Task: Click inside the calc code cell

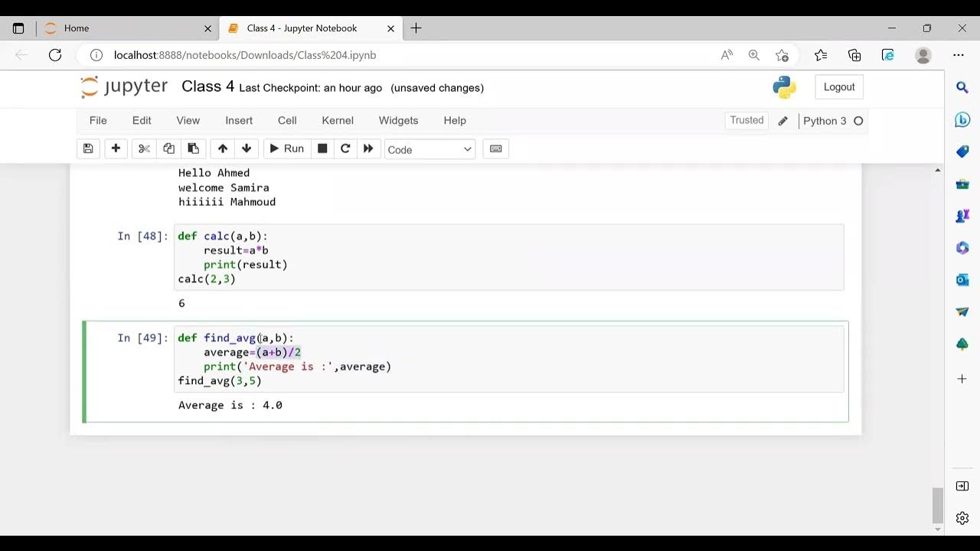Action: click(509, 257)
